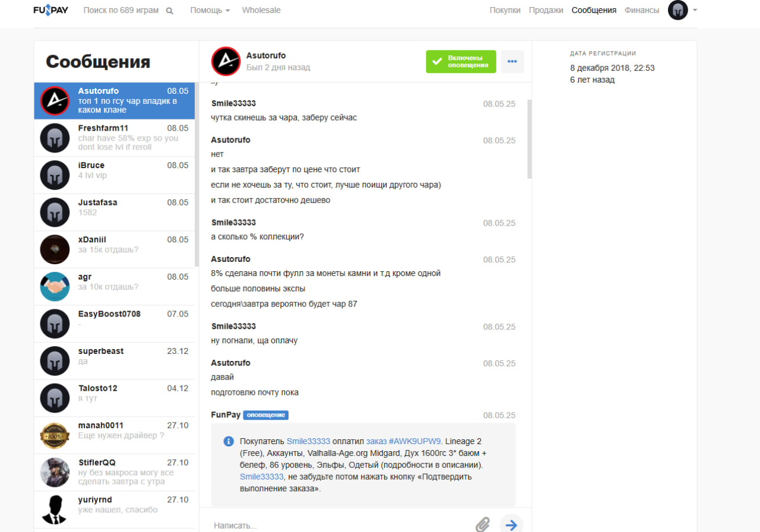Open agr chat with handshake avatar
Image resolution: width=760 pixels, height=532 pixels.
(114, 286)
